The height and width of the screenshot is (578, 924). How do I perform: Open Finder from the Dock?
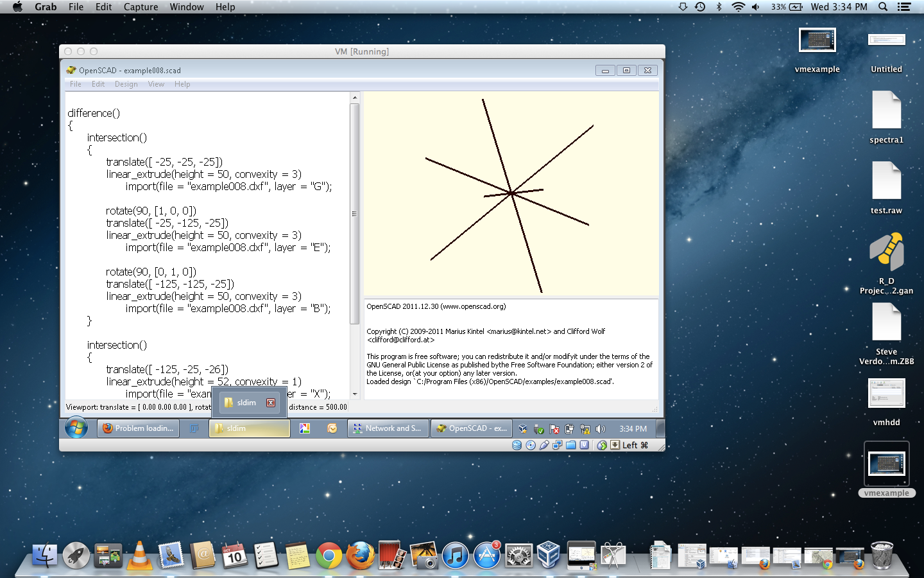click(45, 556)
